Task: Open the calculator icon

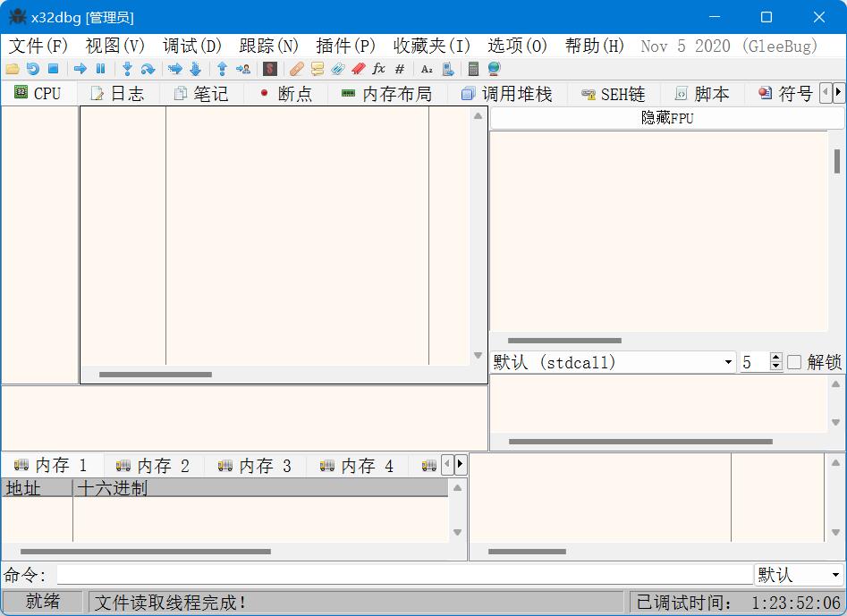Action: pyautogui.click(x=473, y=69)
